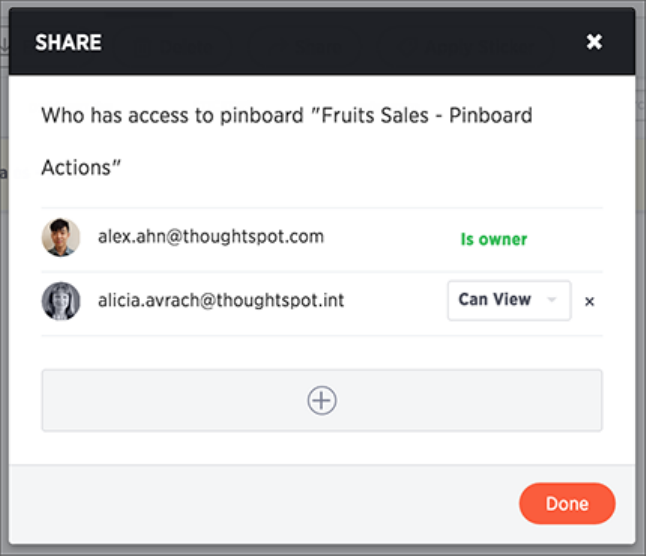Click the SHARE dialog title
This screenshot has width=646, height=556.
tap(68, 42)
